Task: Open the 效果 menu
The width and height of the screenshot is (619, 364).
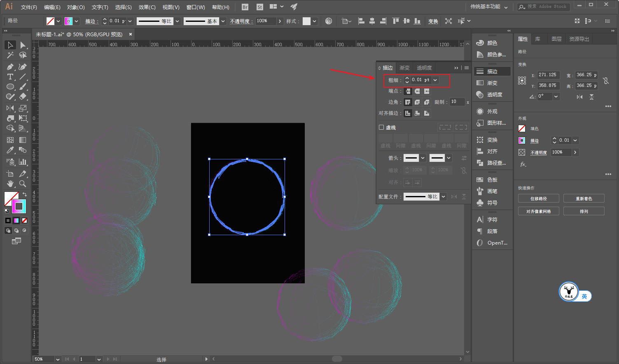Action: click(x=147, y=7)
